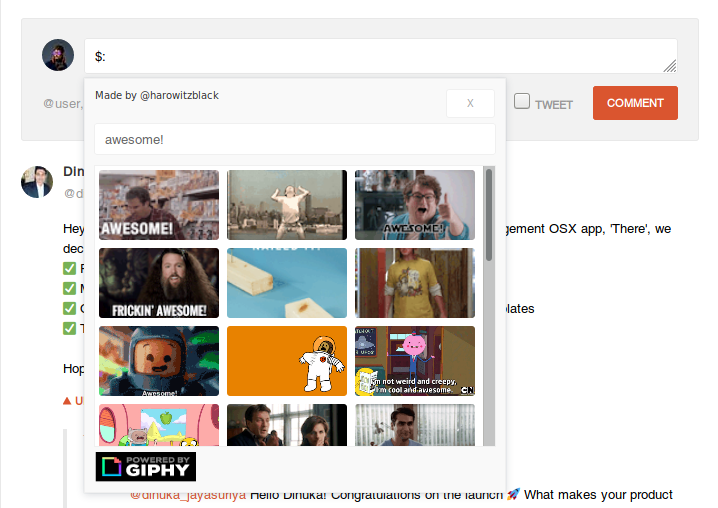Tick the TWEET checkbox
This screenshot has width=718, height=508.
[522, 101]
